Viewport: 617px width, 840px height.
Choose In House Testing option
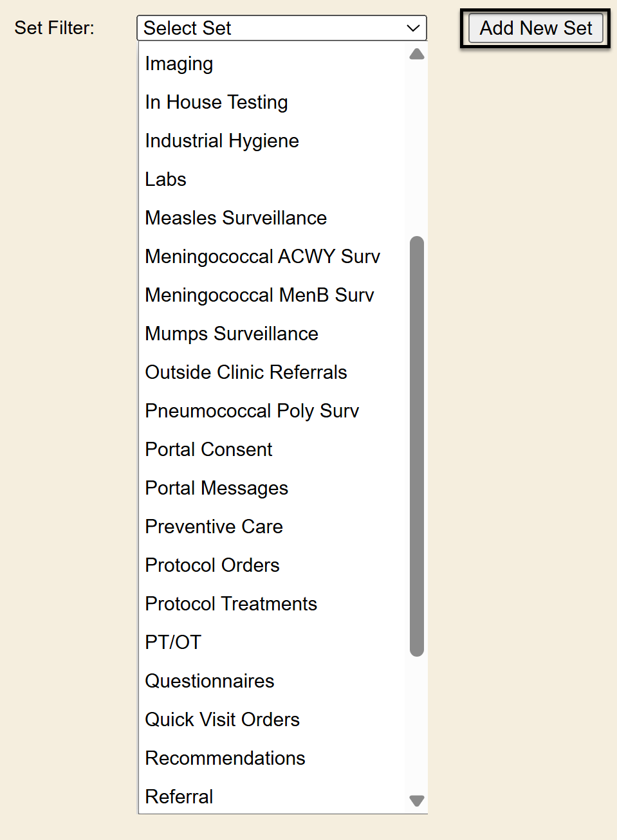(216, 102)
